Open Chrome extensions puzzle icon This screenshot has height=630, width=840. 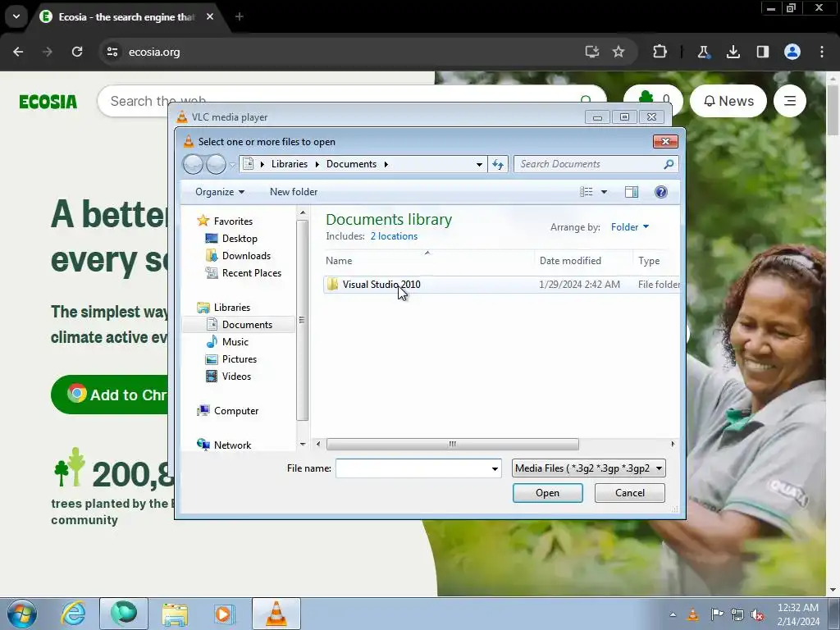click(x=660, y=52)
